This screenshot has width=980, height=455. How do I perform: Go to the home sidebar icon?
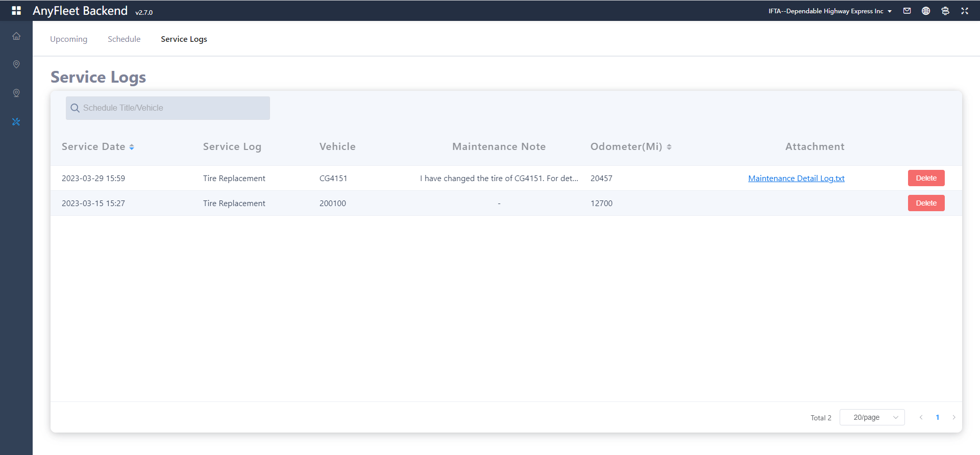click(x=16, y=36)
